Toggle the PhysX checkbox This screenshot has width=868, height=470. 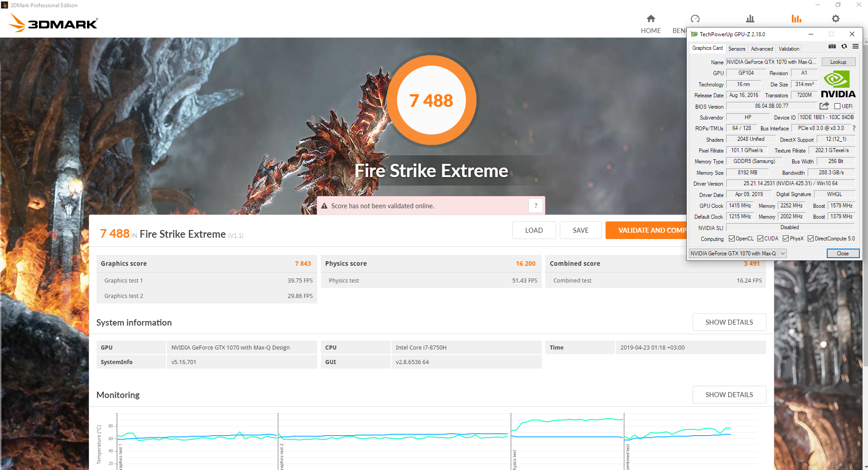[786, 239]
